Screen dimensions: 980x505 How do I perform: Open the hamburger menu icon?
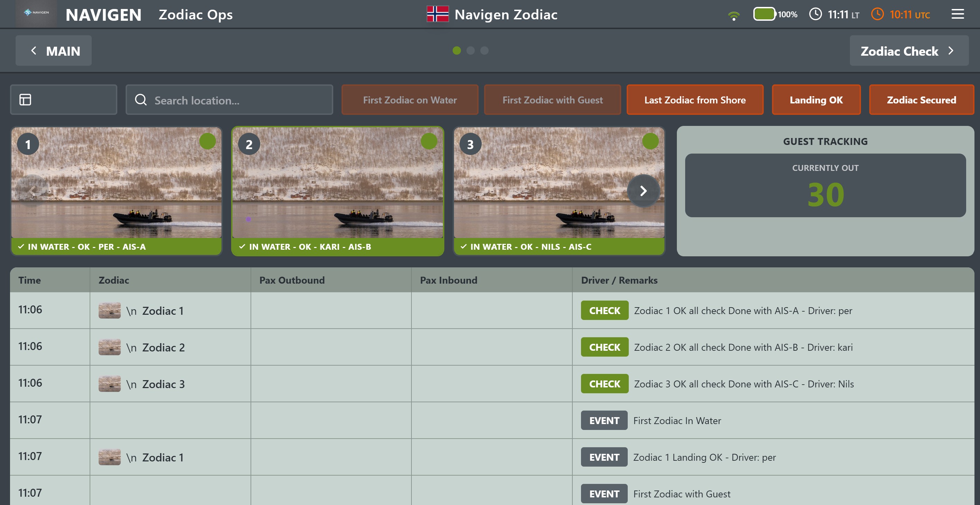click(957, 15)
